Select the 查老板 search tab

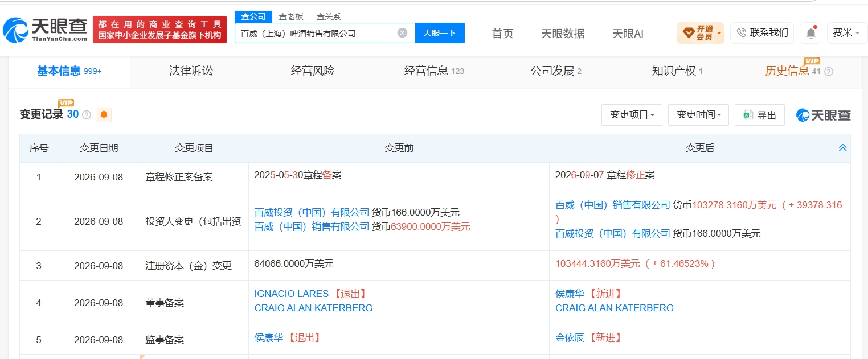point(291,16)
